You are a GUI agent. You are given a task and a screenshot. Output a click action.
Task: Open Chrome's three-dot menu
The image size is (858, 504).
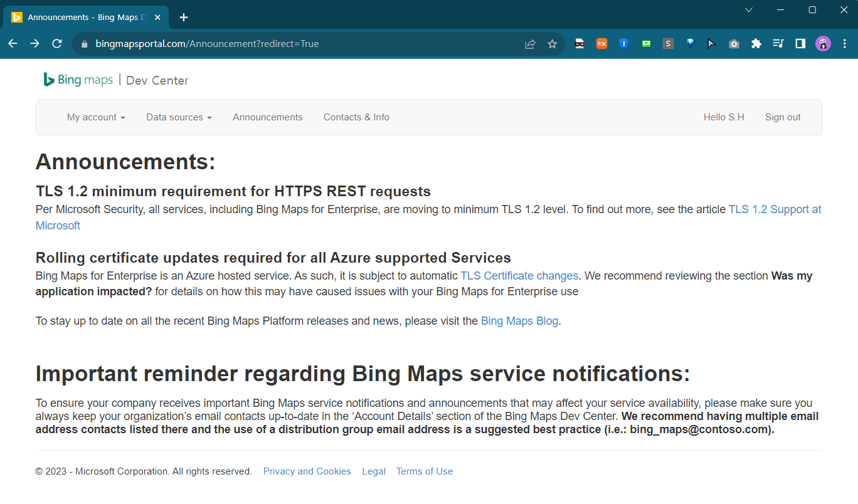[845, 44]
